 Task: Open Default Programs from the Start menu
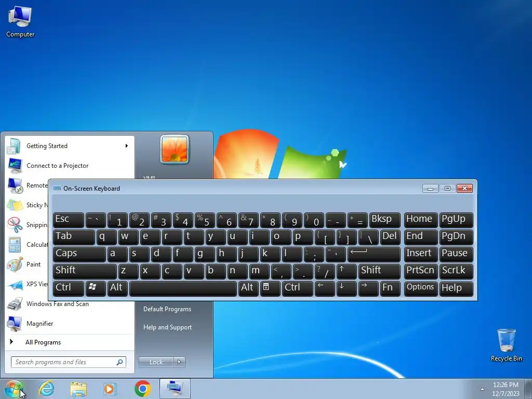[x=167, y=309]
